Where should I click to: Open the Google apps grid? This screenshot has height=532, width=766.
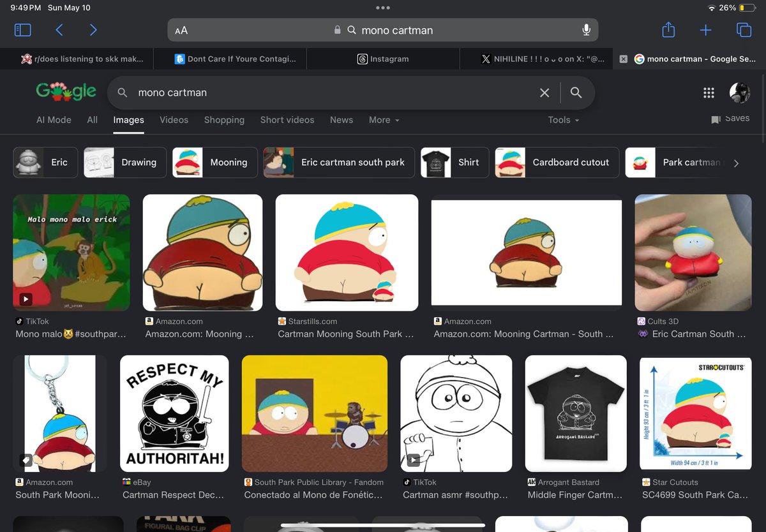pos(709,92)
